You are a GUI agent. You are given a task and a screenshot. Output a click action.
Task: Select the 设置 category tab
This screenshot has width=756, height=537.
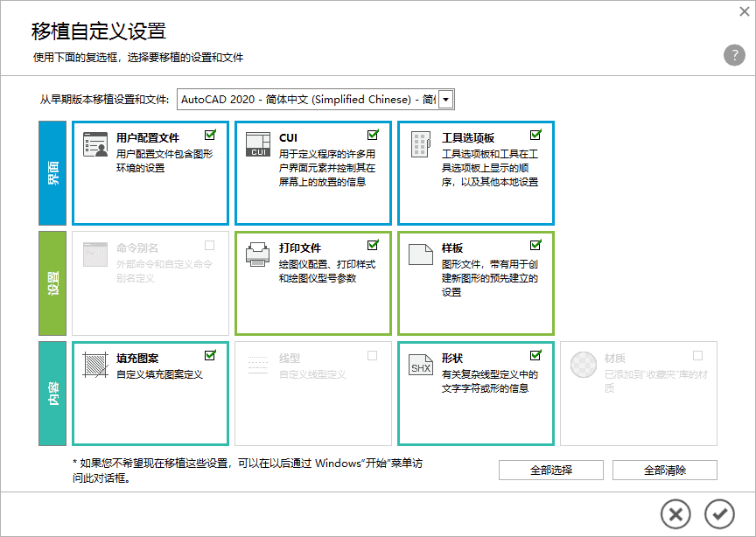click(52, 282)
